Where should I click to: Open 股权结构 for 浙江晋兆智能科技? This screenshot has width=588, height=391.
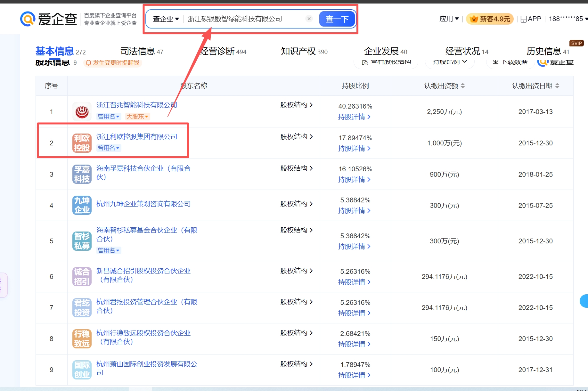click(x=297, y=105)
